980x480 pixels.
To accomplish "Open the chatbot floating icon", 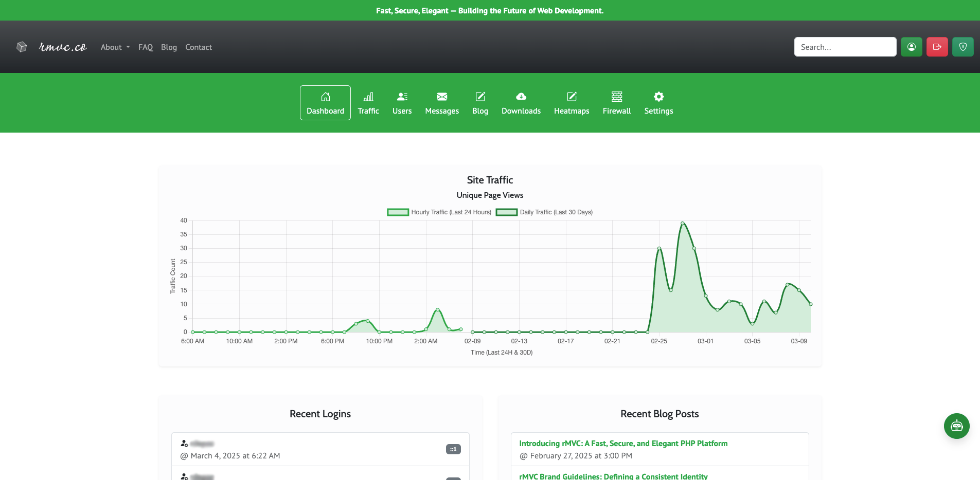I will tap(956, 426).
